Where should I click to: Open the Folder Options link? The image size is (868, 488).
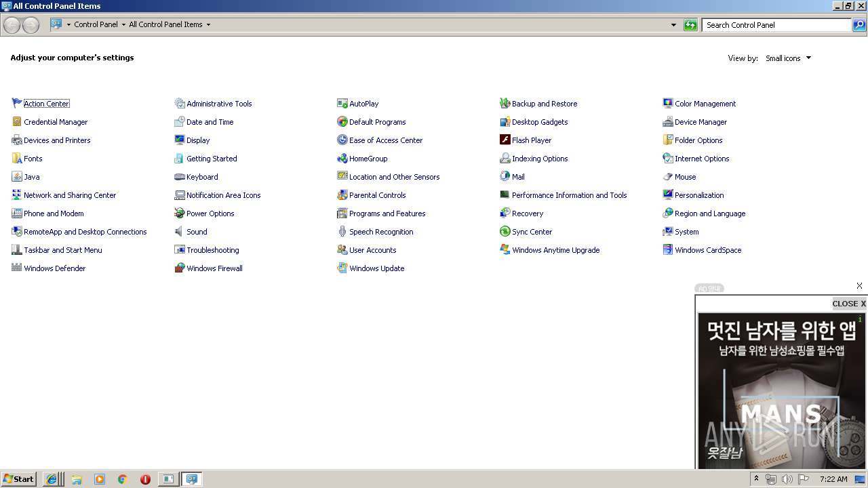click(698, 140)
